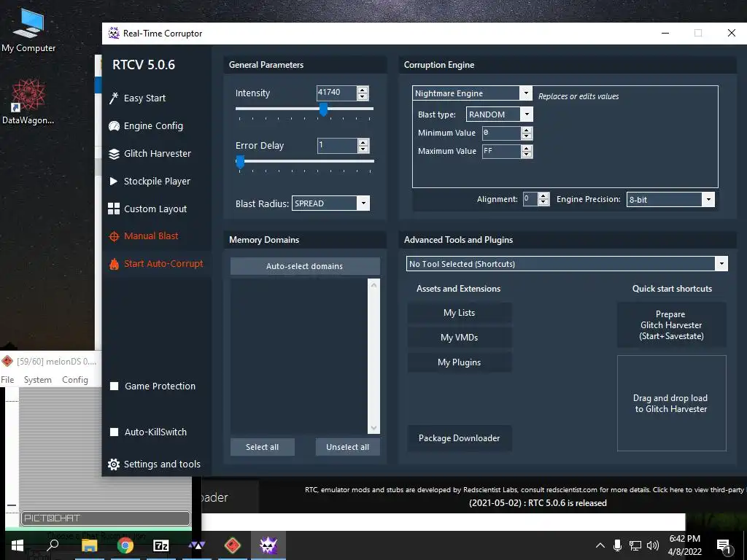The width and height of the screenshot is (747, 560).
Task: Select Stockpile Player sidebar label
Action: point(157,181)
